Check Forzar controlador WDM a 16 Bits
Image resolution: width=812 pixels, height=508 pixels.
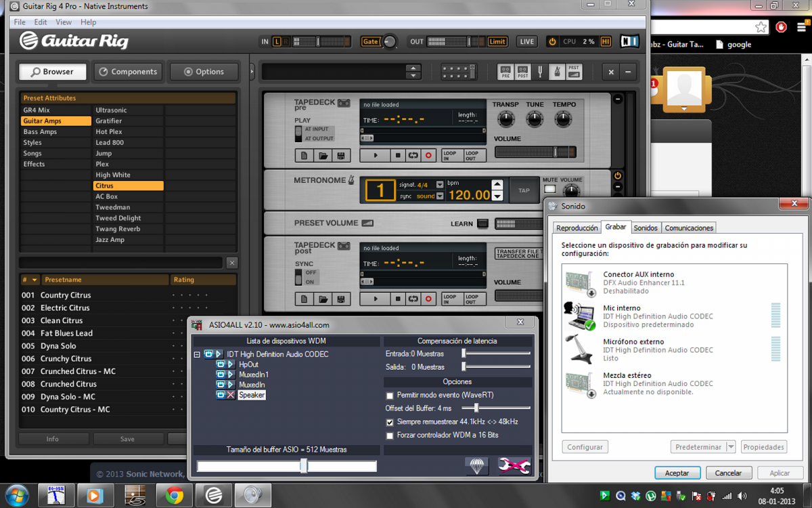point(390,436)
